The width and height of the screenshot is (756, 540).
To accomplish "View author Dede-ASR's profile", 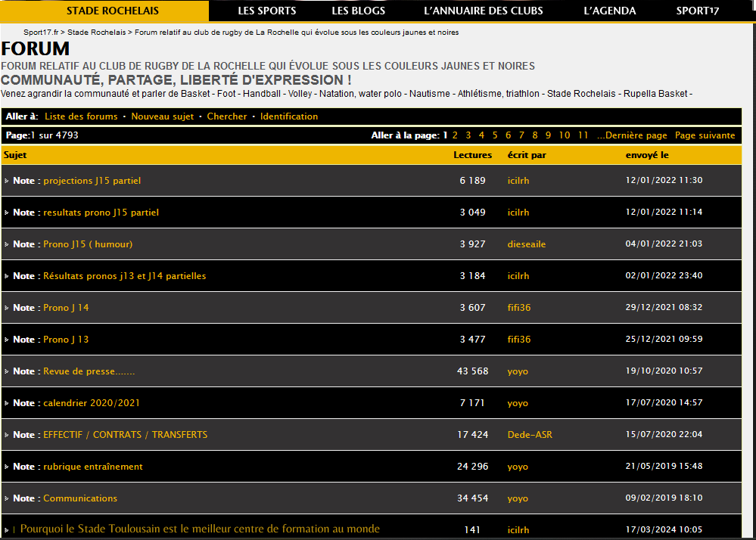I will [530, 435].
